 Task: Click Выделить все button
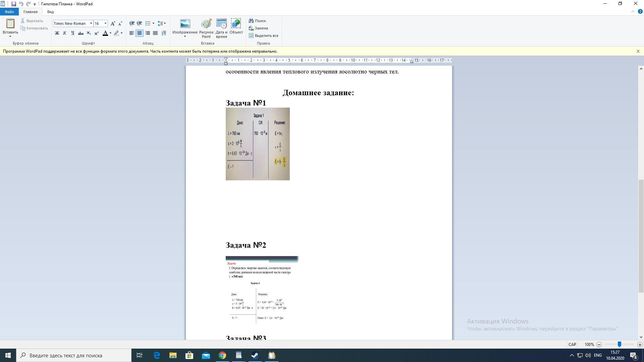point(264,36)
